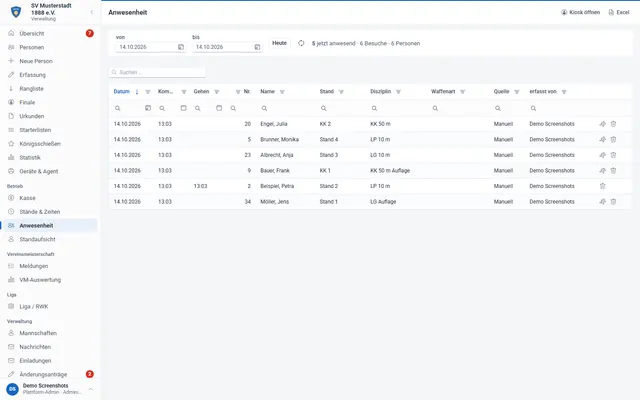Check out Brunner, Monika with the leave icon

click(602, 140)
